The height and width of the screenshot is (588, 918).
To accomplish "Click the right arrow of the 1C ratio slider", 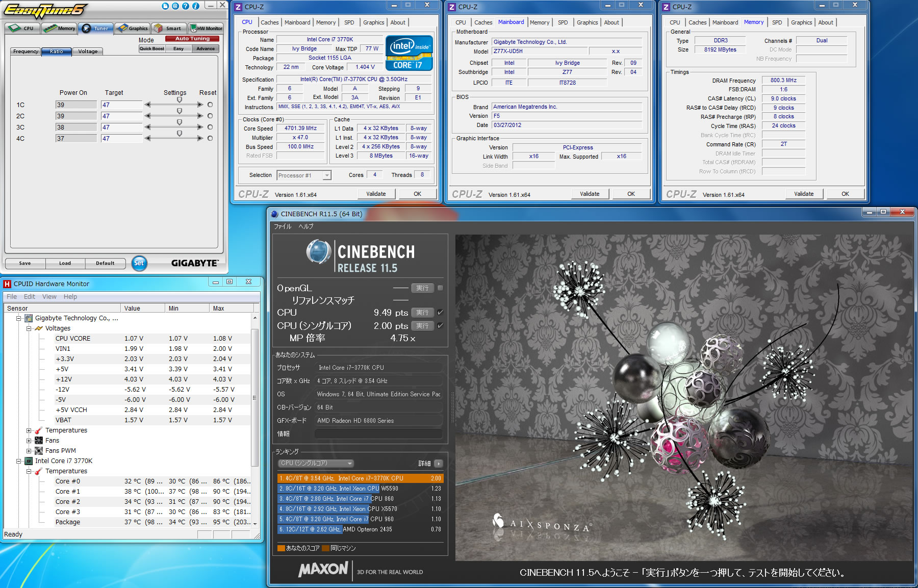I will pyautogui.click(x=200, y=105).
